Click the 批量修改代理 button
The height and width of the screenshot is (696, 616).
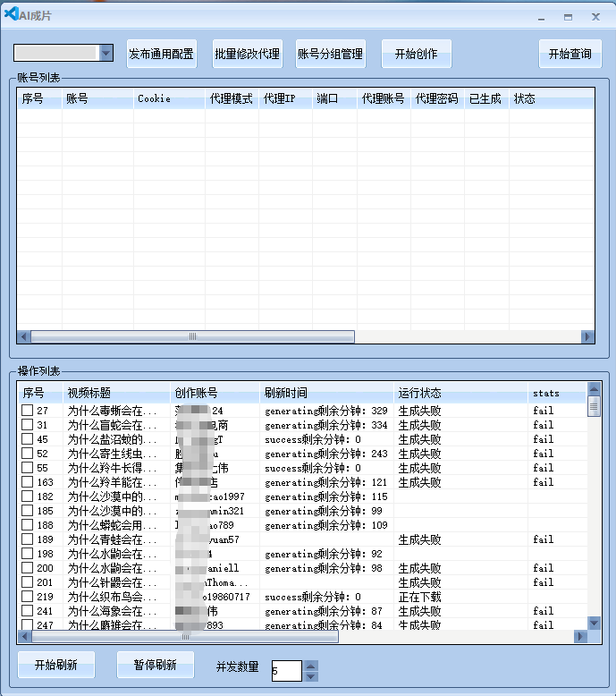click(x=248, y=54)
